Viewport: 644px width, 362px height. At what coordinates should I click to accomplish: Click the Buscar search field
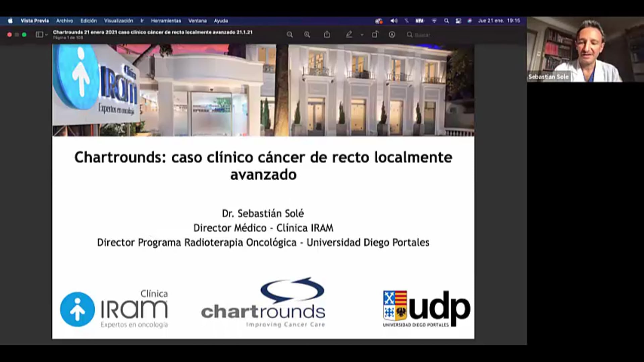coord(423,35)
